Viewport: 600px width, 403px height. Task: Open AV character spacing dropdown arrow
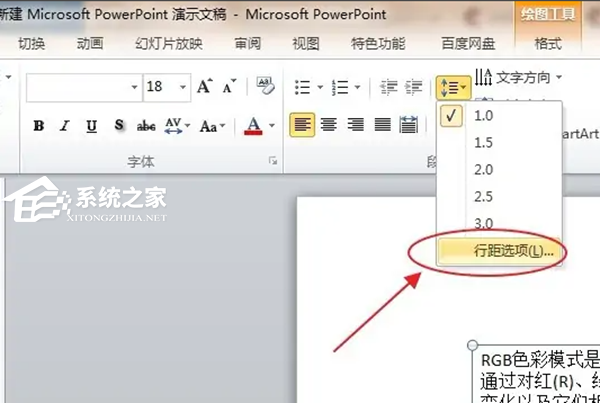pyautogui.click(x=188, y=126)
